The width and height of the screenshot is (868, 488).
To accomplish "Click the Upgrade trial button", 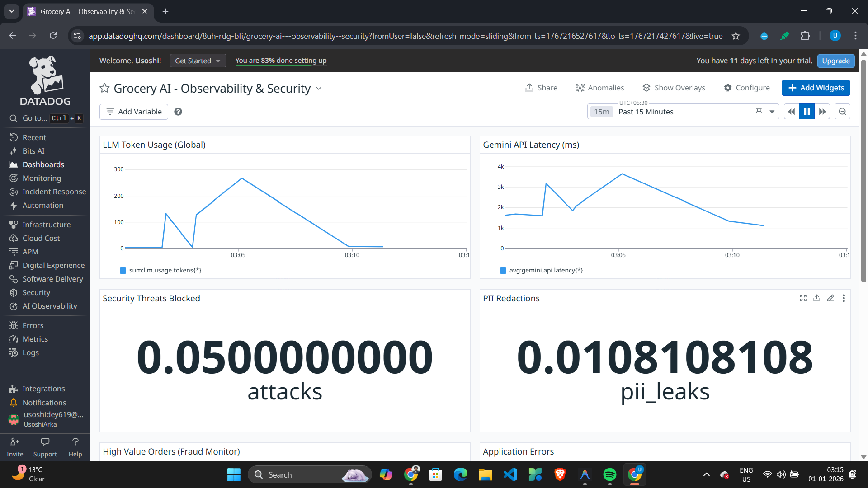I will click(835, 61).
